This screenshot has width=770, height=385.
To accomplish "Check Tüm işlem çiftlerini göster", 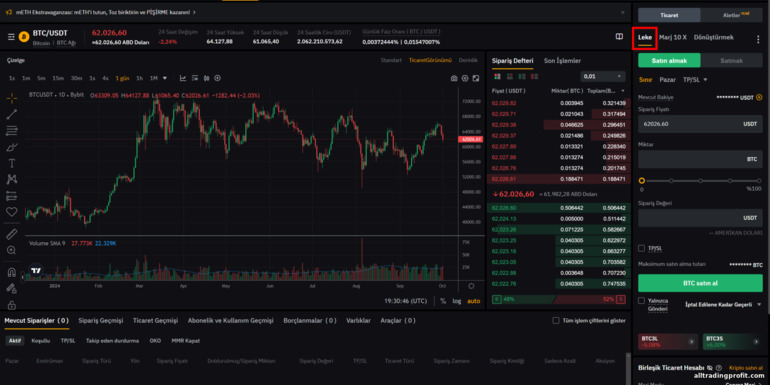I will 556,320.
